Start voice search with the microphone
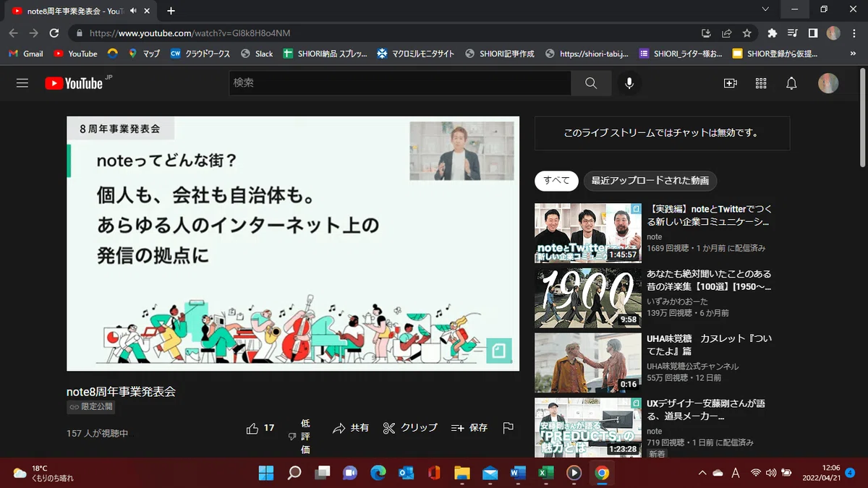Screen dimensions: 868x488 [629, 83]
